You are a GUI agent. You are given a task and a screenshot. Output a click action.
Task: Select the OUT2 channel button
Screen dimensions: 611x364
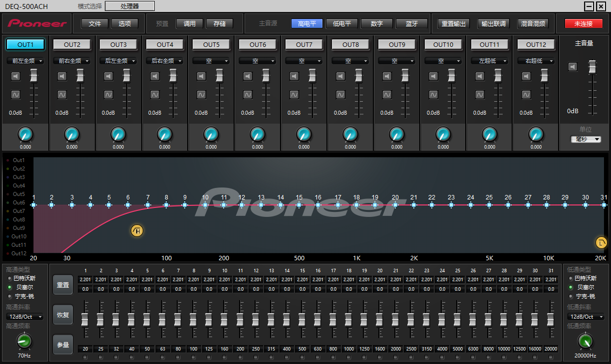72,44
